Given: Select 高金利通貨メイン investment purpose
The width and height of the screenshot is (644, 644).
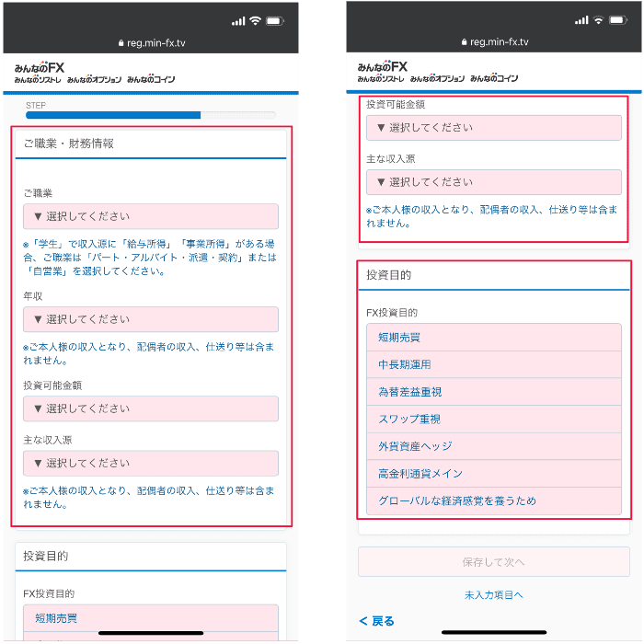Looking at the screenshot, I should pyautogui.click(x=494, y=474).
